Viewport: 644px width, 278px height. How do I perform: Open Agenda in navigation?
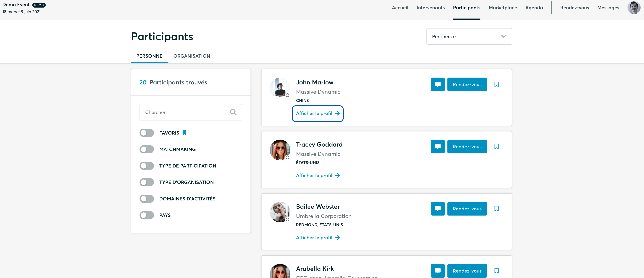534,8
